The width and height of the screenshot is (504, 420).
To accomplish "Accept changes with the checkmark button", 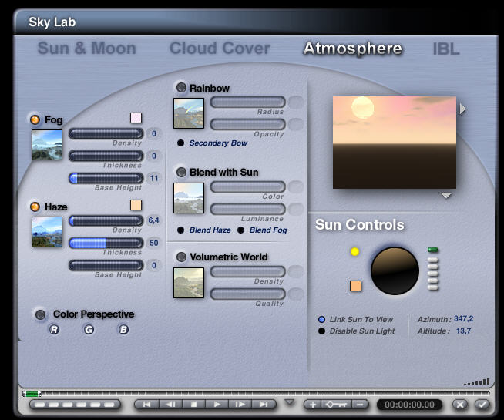I will pos(482,405).
